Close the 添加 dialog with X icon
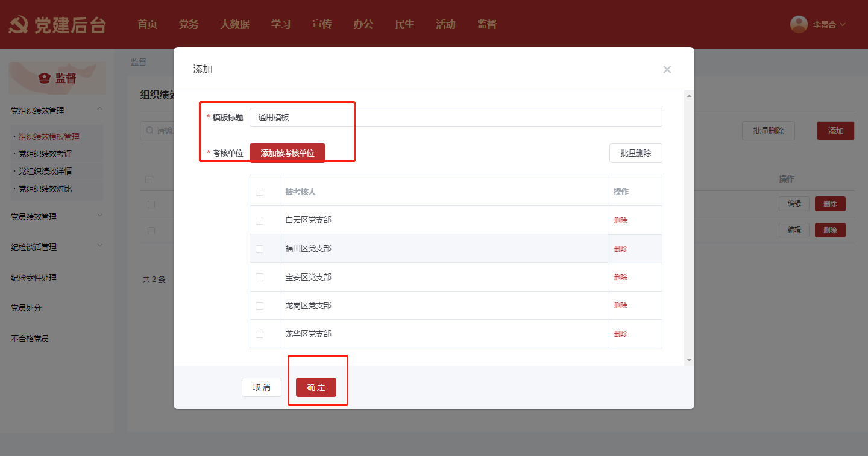 (x=667, y=70)
